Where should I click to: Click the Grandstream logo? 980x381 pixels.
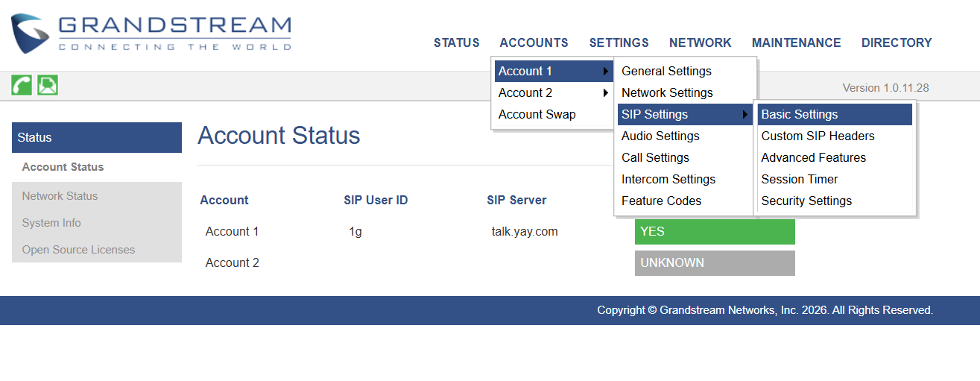click(151, 34)
